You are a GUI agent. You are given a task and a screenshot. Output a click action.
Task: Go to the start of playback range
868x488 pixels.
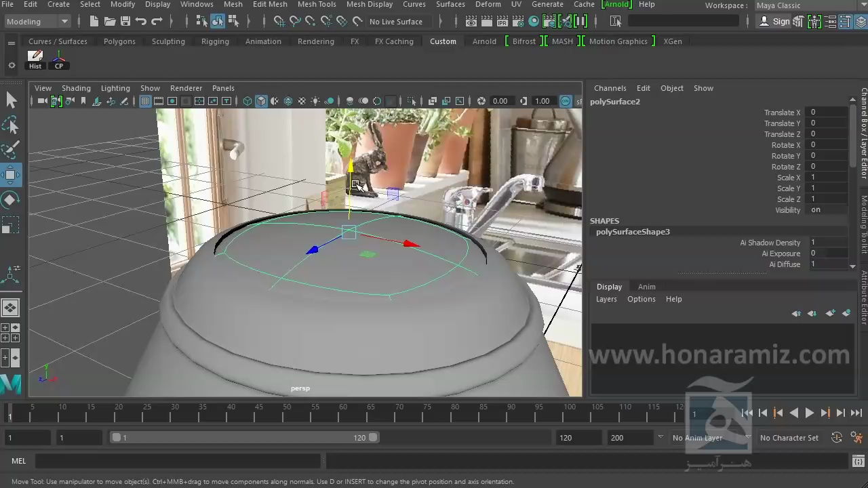click(x=747, y=413)
